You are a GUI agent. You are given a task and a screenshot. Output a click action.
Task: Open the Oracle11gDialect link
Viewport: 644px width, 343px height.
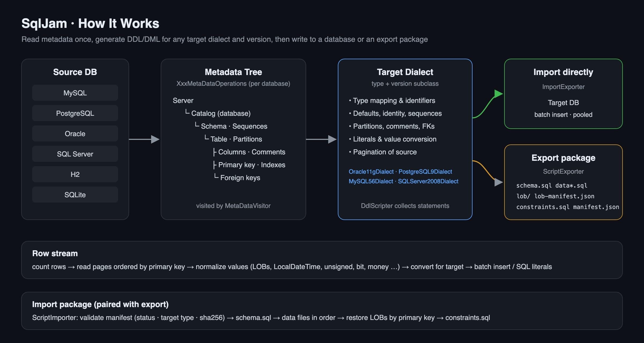point(371,171)
